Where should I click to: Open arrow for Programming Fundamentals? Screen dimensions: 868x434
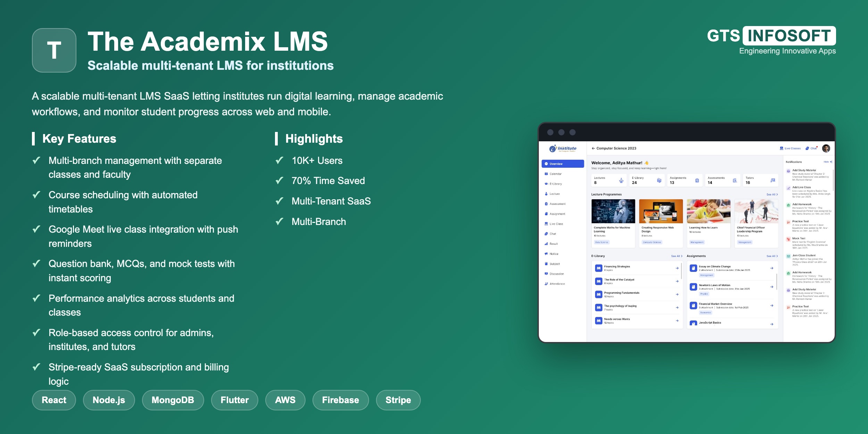tap(677, 294)
